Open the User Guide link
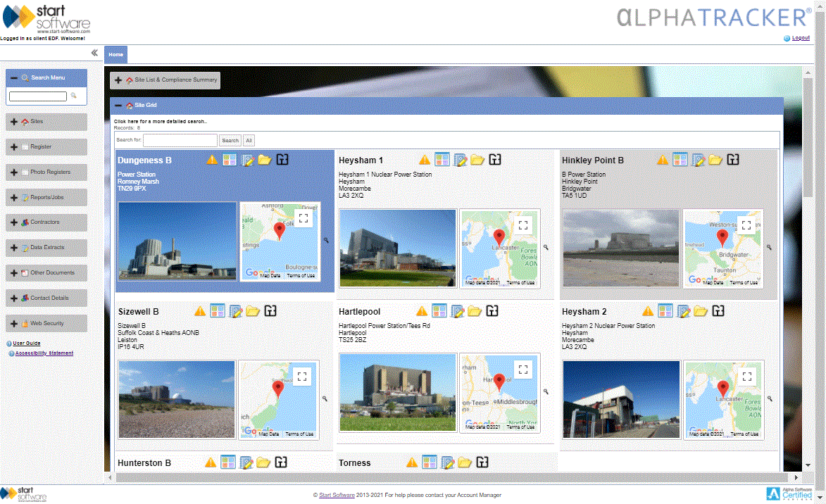Viewport: 826px width, 504px height. click(27, 344)
